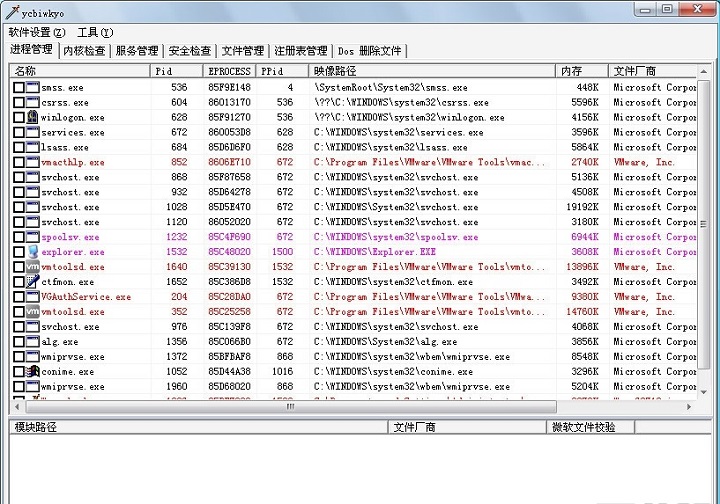Click the csrss.exe process icon
720x504 pixels.
[x=33, y=102]
